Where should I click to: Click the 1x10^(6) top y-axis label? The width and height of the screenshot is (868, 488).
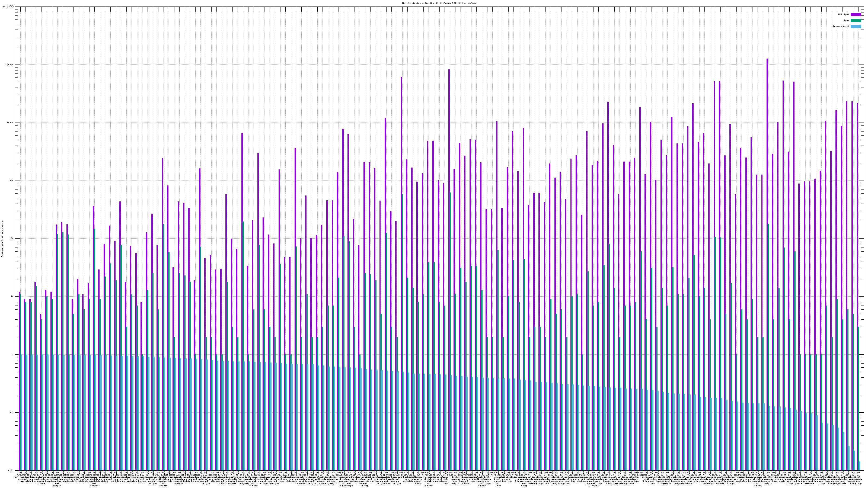8,7
